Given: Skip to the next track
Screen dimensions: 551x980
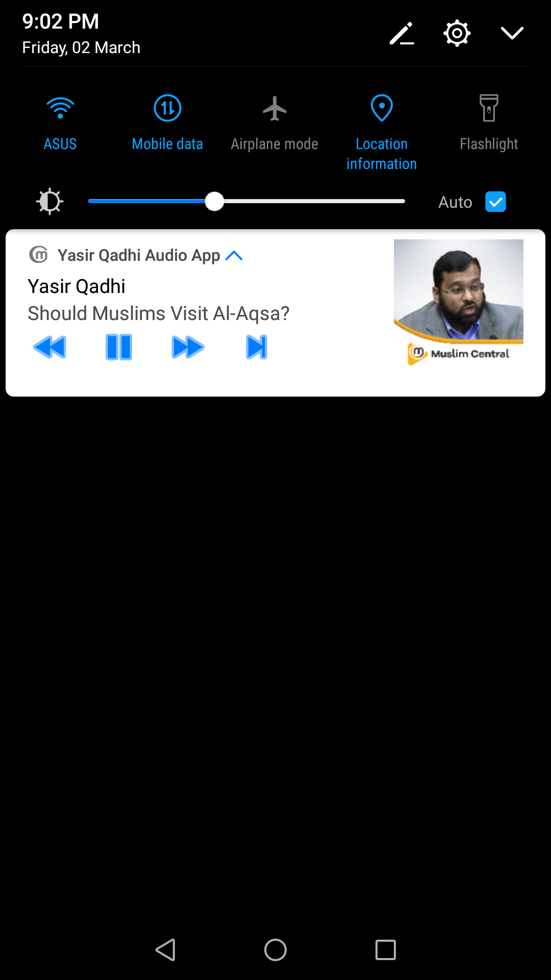Looking at the screenshot, I should tap(257, 347).
